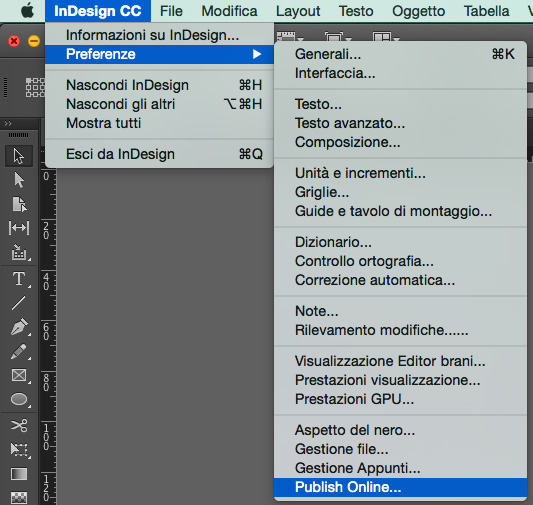Expand the Preferenze submenu
533x505 pixels.
pyautogui.click(x=159, y=54)
